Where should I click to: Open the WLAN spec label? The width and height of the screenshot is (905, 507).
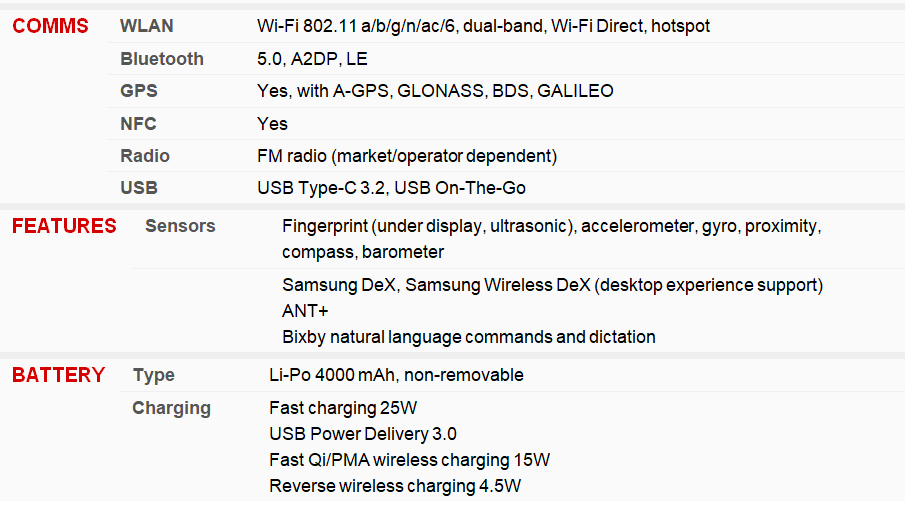point(147,26)
